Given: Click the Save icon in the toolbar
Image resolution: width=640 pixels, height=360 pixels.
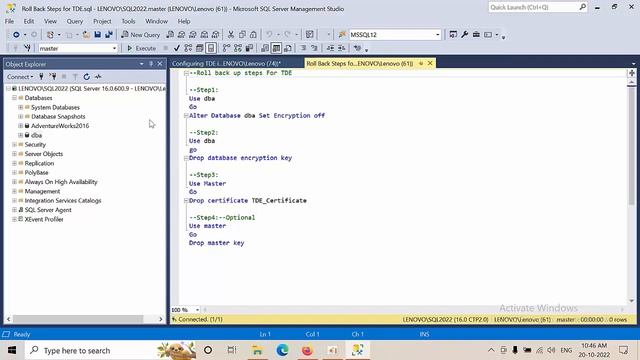Looking at the screenshot, I should pyautogui.click(x=98, y=35).
